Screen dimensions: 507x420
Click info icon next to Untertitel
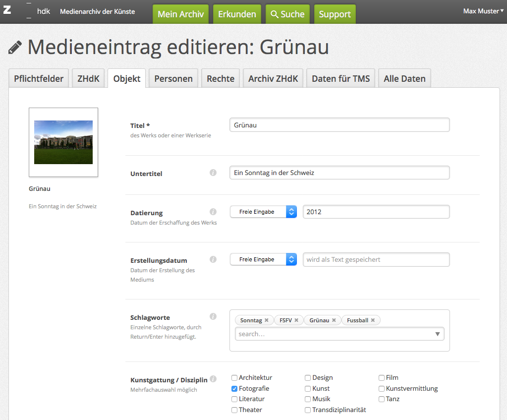tap(213, 173)
